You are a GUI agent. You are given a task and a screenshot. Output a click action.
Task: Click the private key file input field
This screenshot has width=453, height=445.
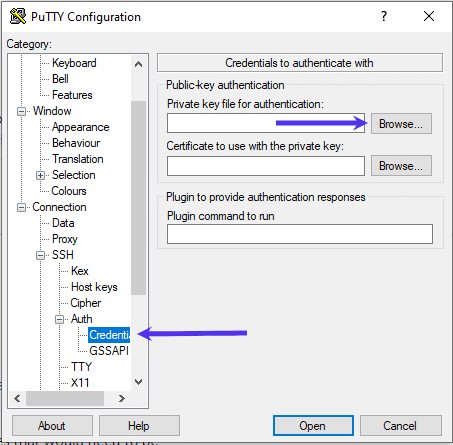[266, 123]
